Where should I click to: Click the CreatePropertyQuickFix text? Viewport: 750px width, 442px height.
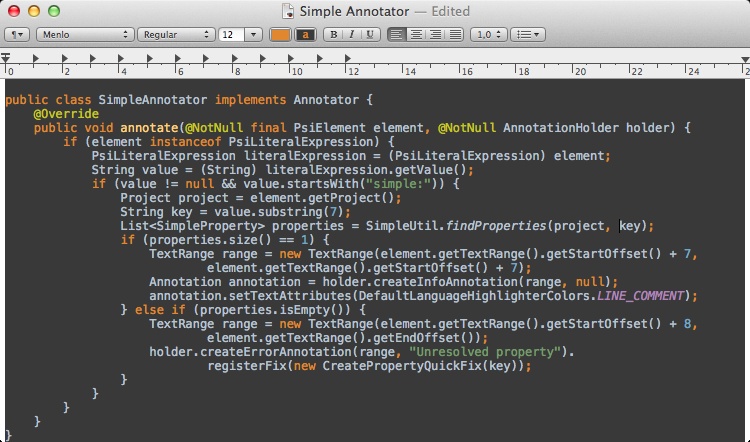pos(402,366)
